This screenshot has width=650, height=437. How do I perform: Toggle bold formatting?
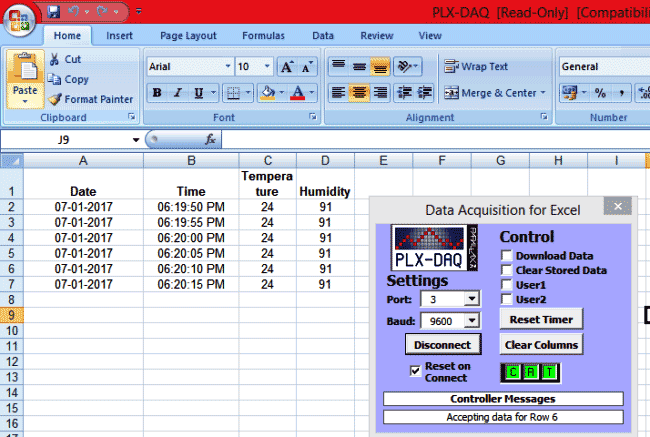point(157,93)
